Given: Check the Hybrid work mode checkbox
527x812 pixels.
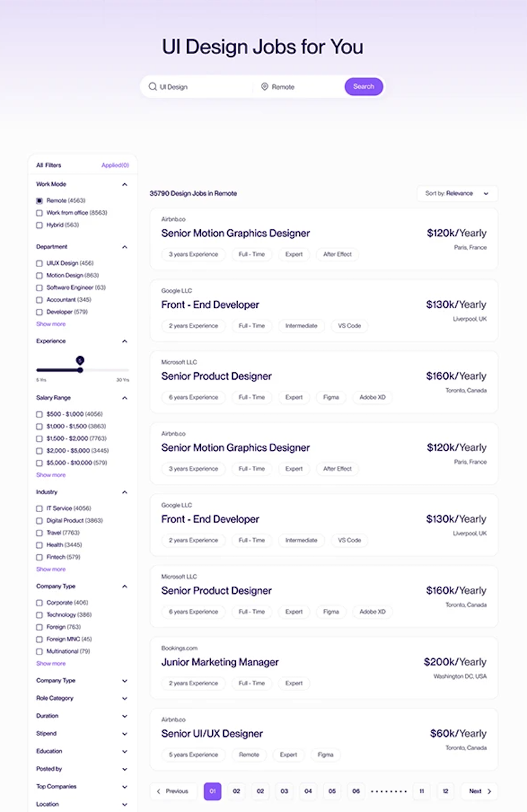Looking at the screenshot, I should [40, 225].
